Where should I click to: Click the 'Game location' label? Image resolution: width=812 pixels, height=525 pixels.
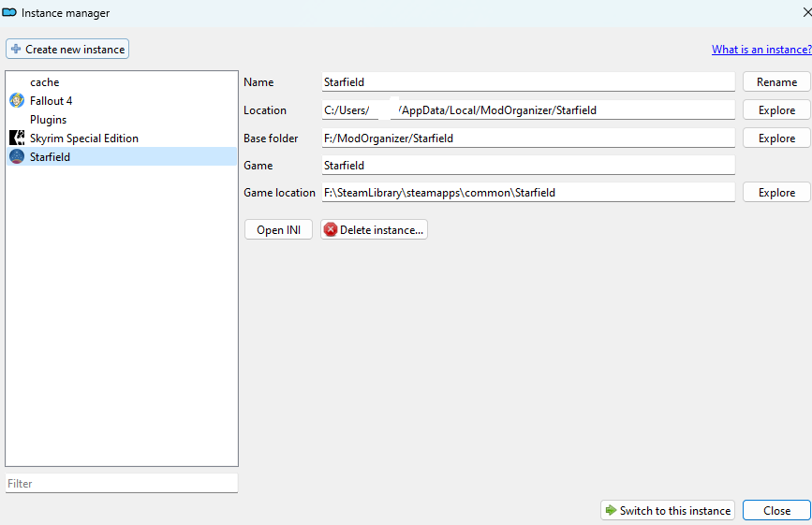click(x=280, y=192)
